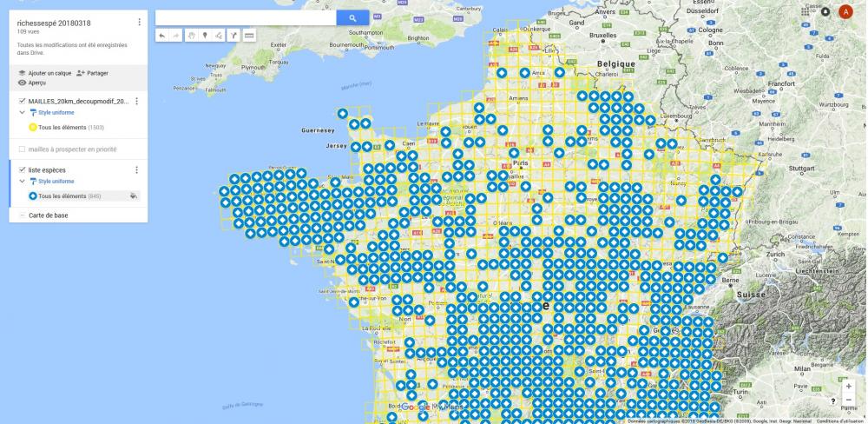Toggle the liste espèces layer checkbox

23,170
